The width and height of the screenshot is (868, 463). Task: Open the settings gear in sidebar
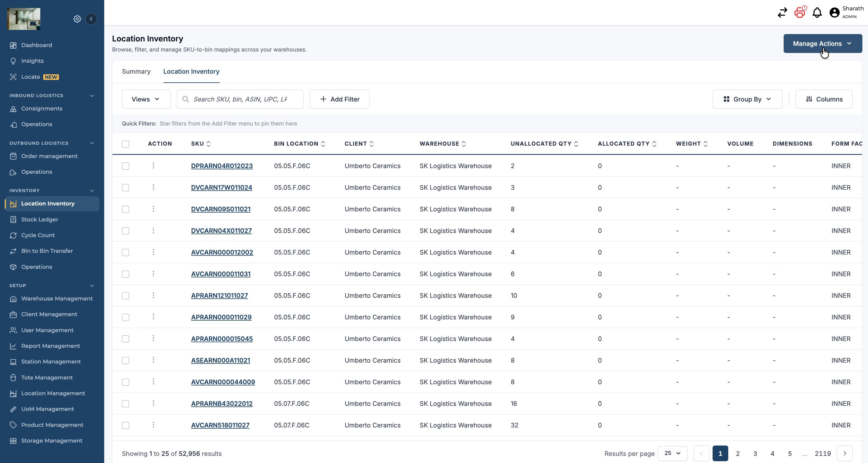tap(77, 19)
